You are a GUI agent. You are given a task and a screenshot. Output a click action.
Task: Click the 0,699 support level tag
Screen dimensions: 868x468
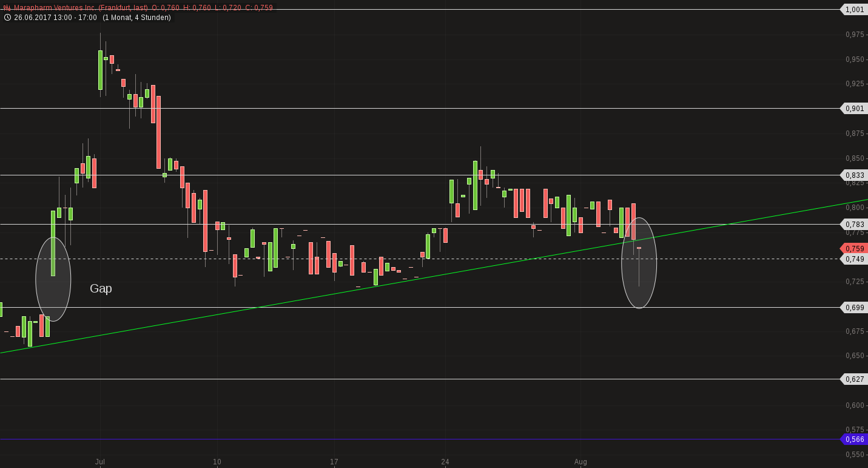[x=854, y=308]
